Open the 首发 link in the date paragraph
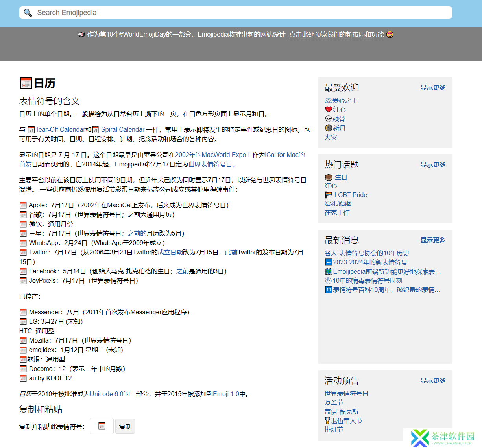Image resolution: width=482 pixels, height=448 pixels. tap(26, 164)
